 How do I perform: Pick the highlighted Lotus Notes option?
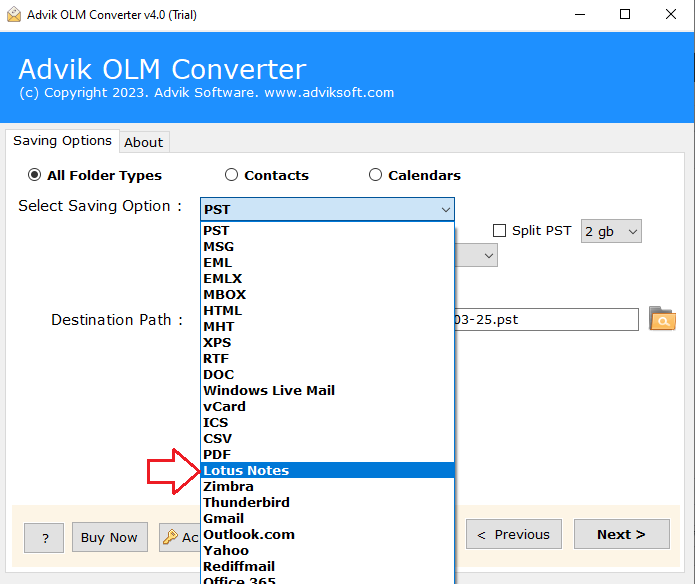pos(327,470)
